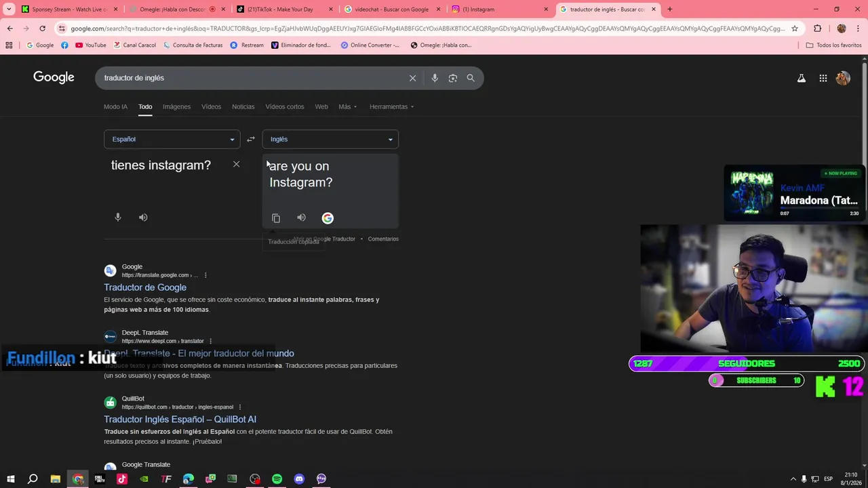Open a new browser tab
This screenshot has width=868, height=488.
pos(669,9)
